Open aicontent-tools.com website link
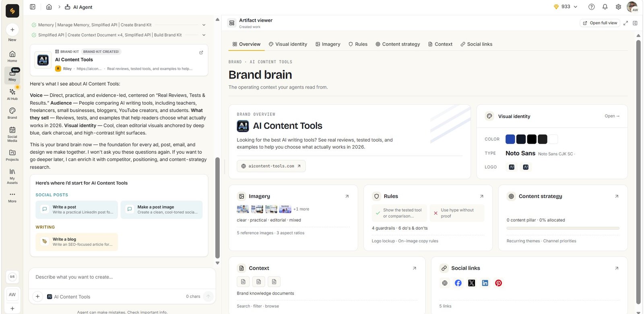Screen dimensions: 644x314 pyautogui.click(x=271, y=166)
